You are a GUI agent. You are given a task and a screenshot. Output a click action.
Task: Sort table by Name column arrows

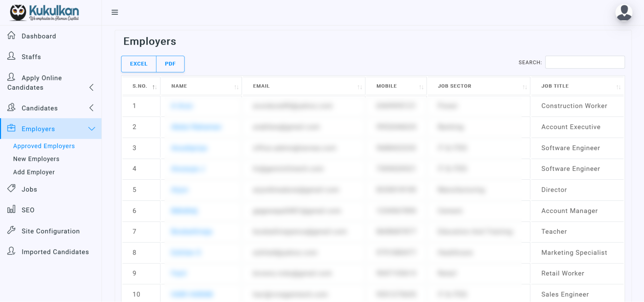(236, 87)
